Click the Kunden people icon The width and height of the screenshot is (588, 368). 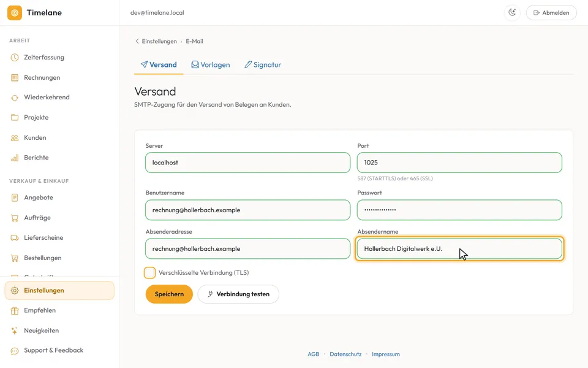[15, 138]
